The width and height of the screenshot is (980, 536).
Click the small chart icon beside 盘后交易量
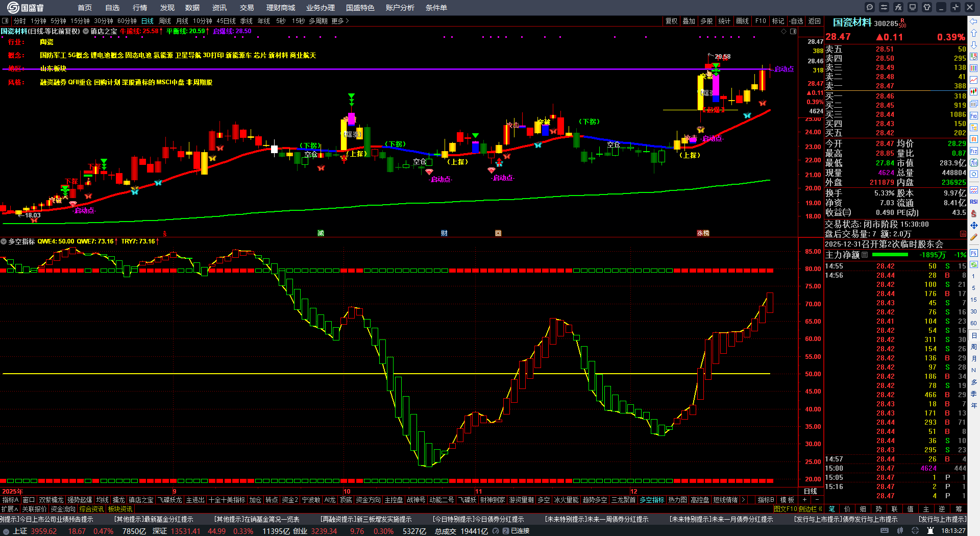963,234
